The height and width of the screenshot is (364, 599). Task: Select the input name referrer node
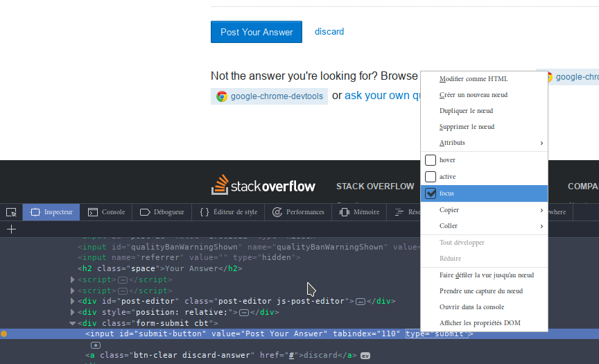189,257
